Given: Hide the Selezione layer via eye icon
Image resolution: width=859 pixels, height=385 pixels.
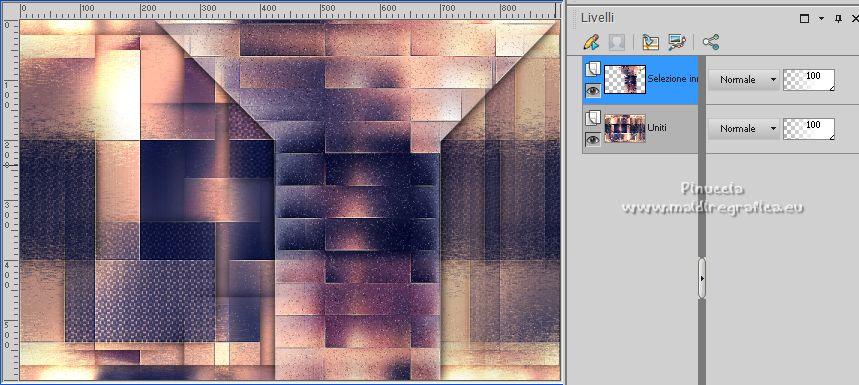Looking at the screenshot, I should 593,90.
